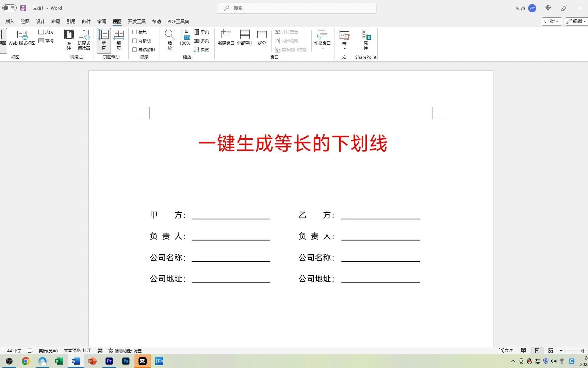Open the Draw tab
This screenshot has width=588, height=368.
(x=25, y=21)
